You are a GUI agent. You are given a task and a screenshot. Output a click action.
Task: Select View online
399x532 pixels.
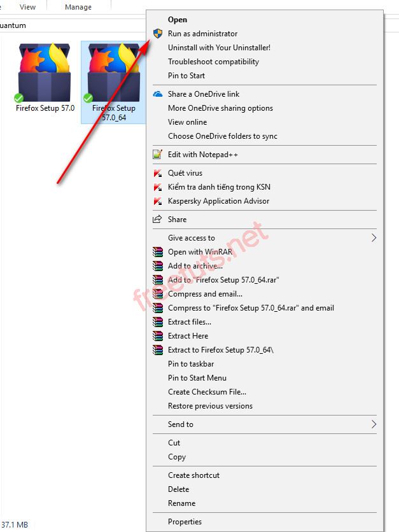tap(265, 122)
